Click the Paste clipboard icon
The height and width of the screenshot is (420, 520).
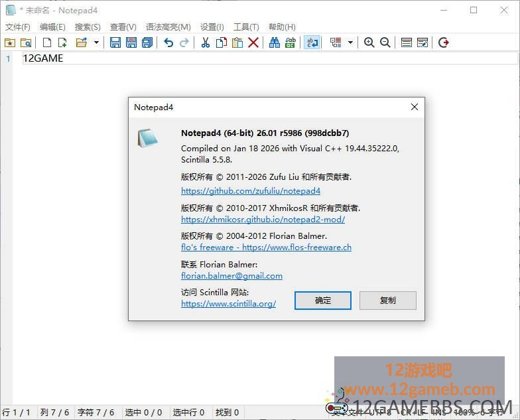(237, 42)
